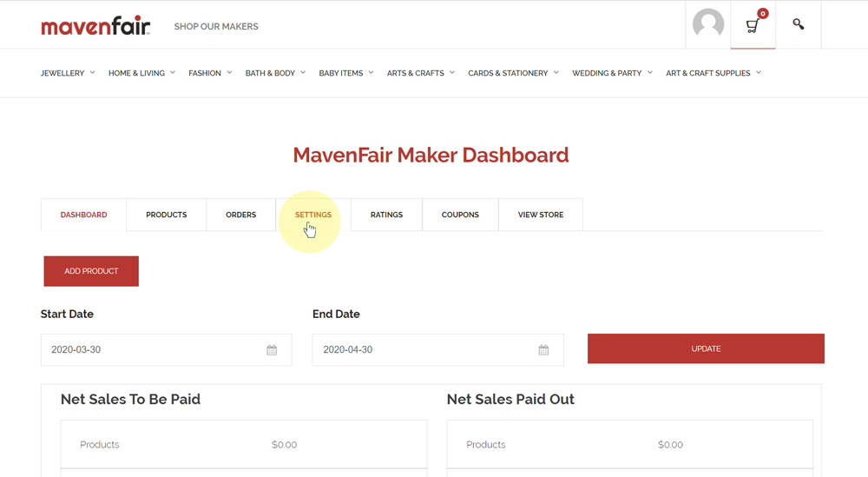Open the End Date calendar icon
The image size is (868, 477).
(543, 349)
